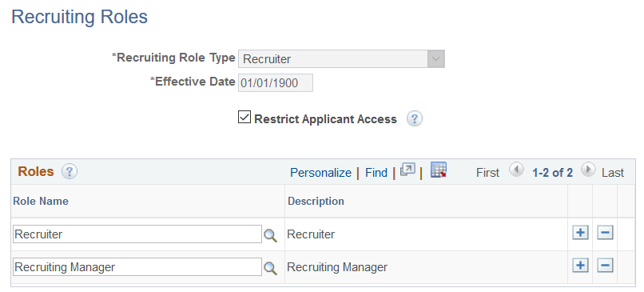Personalize the Roles grid

(x=320, y=173)
